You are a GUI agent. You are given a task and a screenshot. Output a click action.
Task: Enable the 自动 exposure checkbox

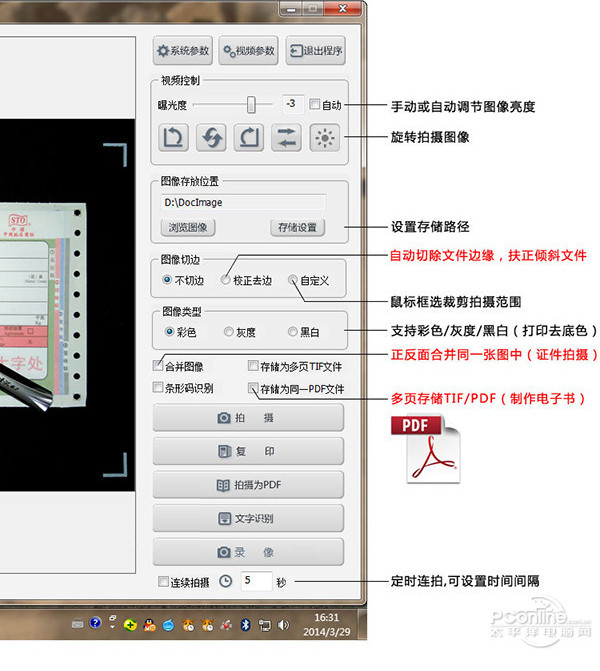coord(315,104)
